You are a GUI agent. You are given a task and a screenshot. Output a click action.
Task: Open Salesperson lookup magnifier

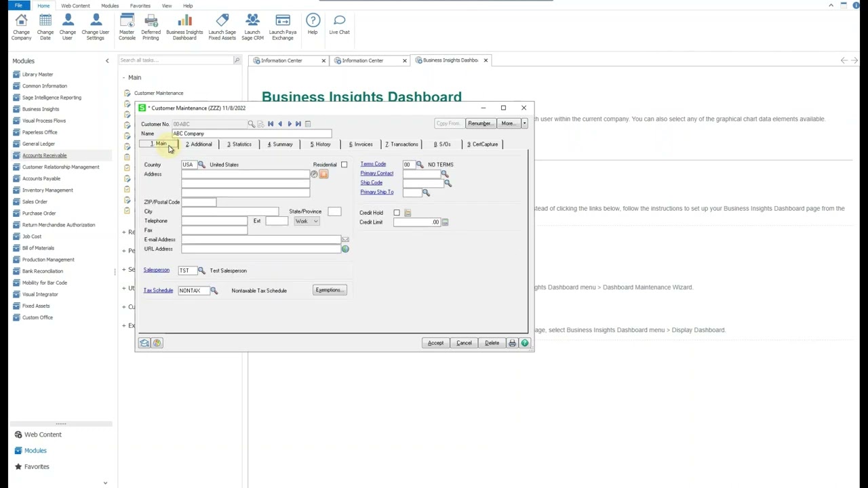pos(201,270)
